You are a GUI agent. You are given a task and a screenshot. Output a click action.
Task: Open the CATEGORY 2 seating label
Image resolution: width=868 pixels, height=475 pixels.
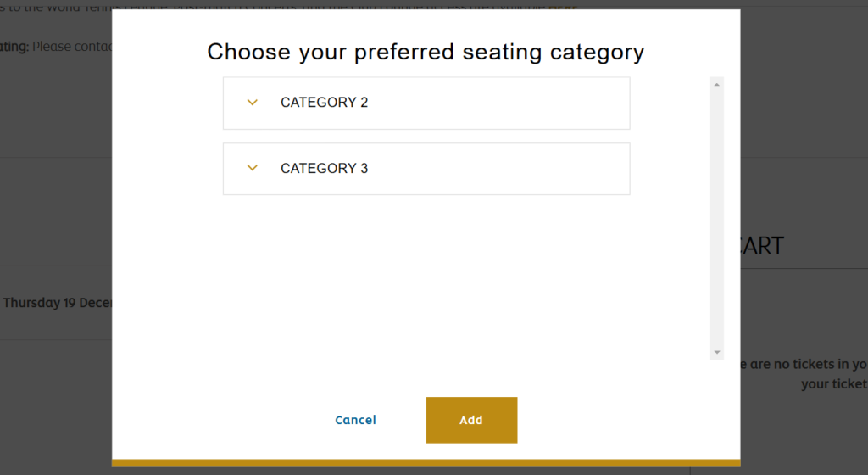click(x=324, y=103)
